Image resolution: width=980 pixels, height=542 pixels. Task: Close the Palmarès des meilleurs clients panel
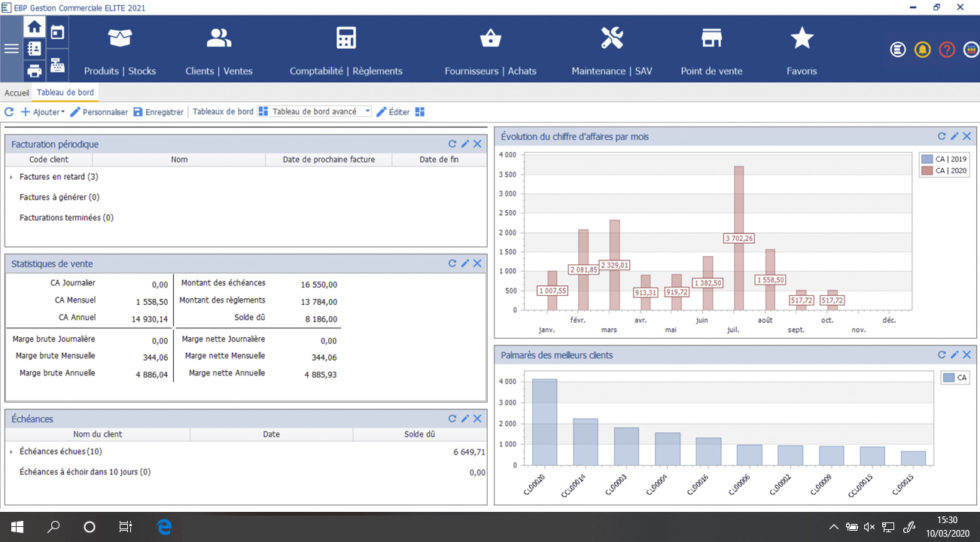click(967, 355)
